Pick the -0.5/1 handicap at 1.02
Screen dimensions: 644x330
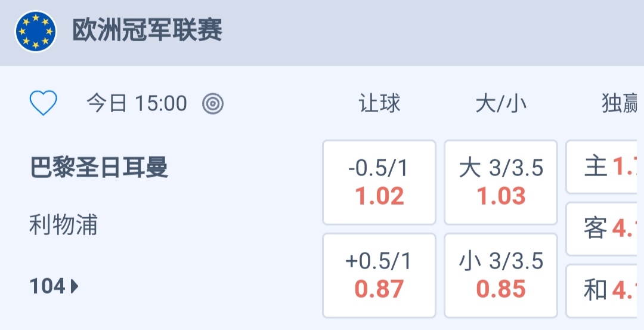[379, 182]
